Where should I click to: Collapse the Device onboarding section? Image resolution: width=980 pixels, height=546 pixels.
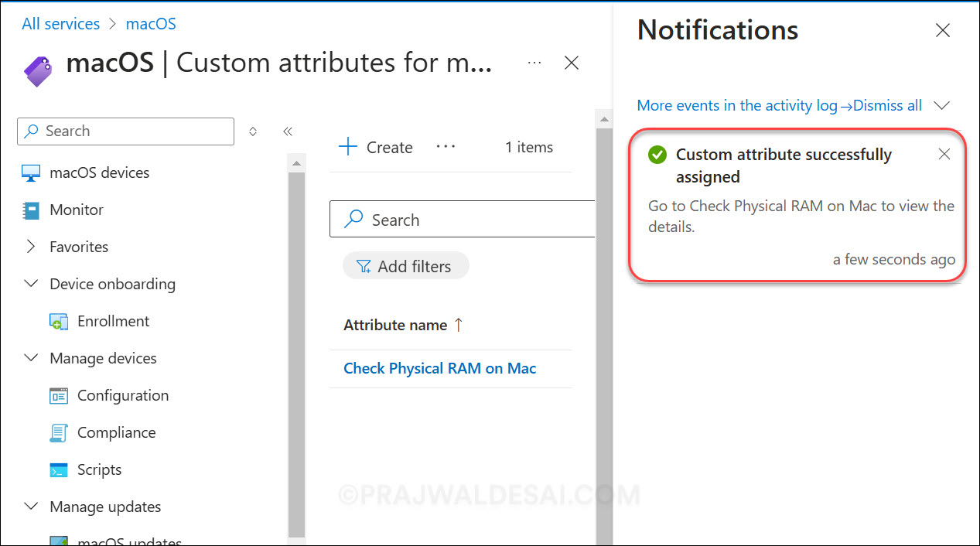(31, 284)
